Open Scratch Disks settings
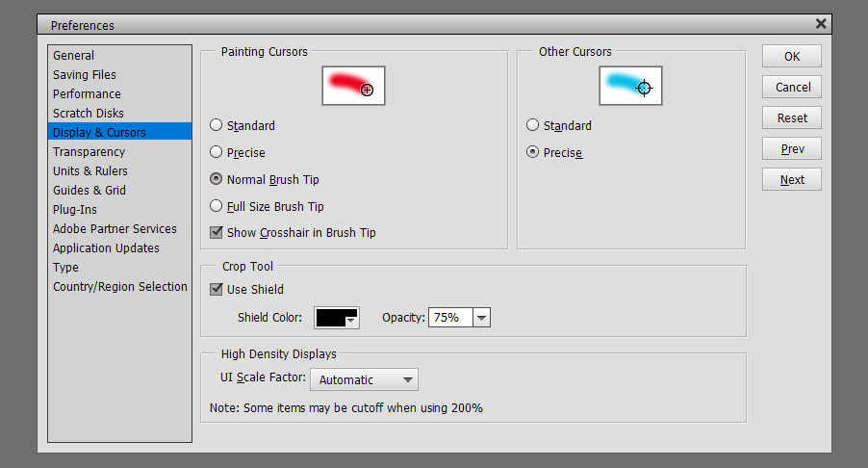 (119, 113)
